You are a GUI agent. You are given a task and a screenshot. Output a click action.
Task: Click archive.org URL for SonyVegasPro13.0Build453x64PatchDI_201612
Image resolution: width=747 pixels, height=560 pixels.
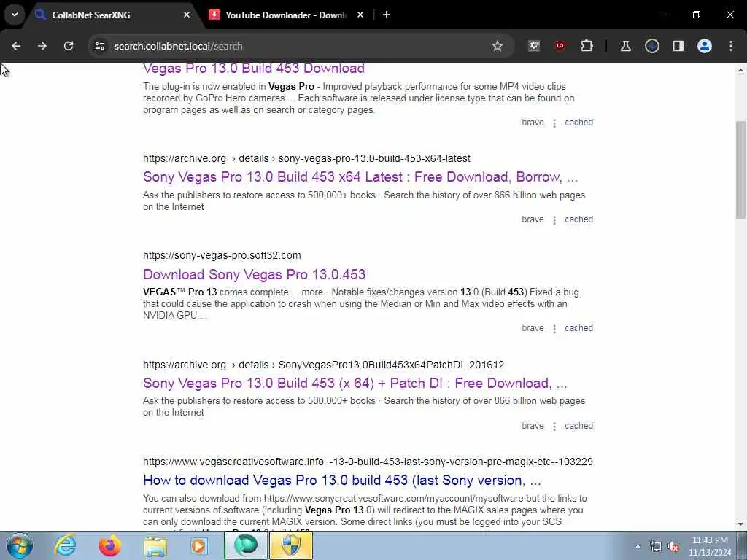[323, 365]
